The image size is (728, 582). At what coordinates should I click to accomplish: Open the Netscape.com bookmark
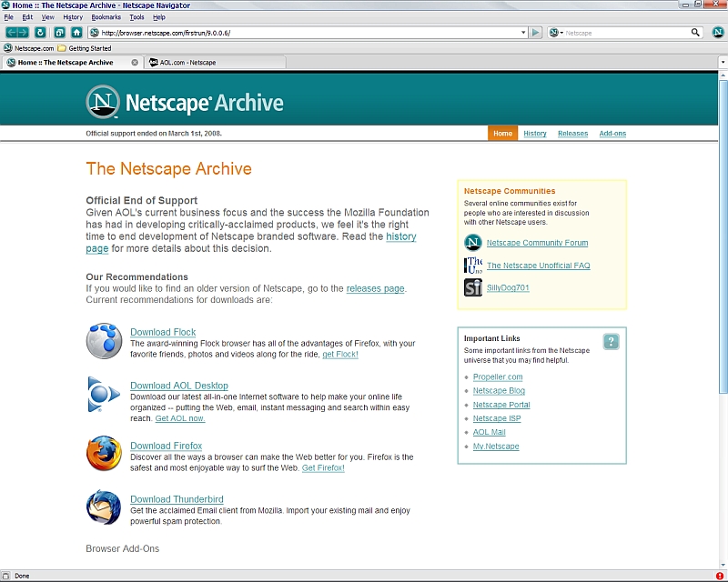pos(29,48)
